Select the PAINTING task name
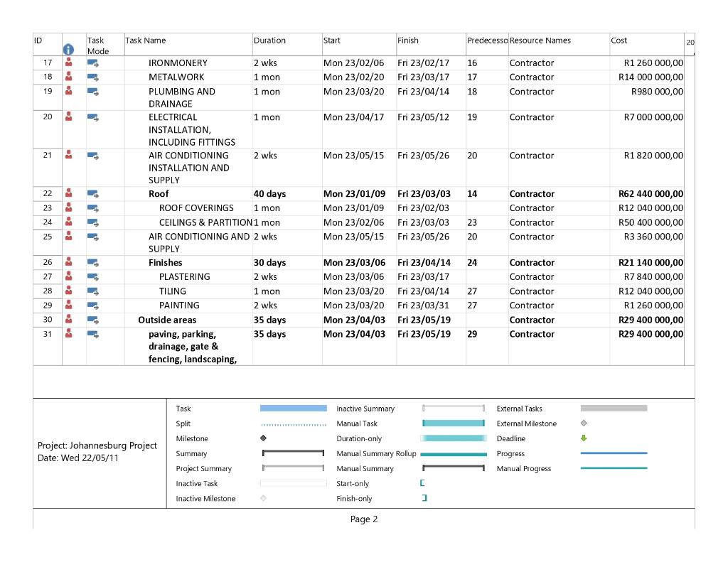The height and width of the screenshot is (562, 728). tap(179, 306)
